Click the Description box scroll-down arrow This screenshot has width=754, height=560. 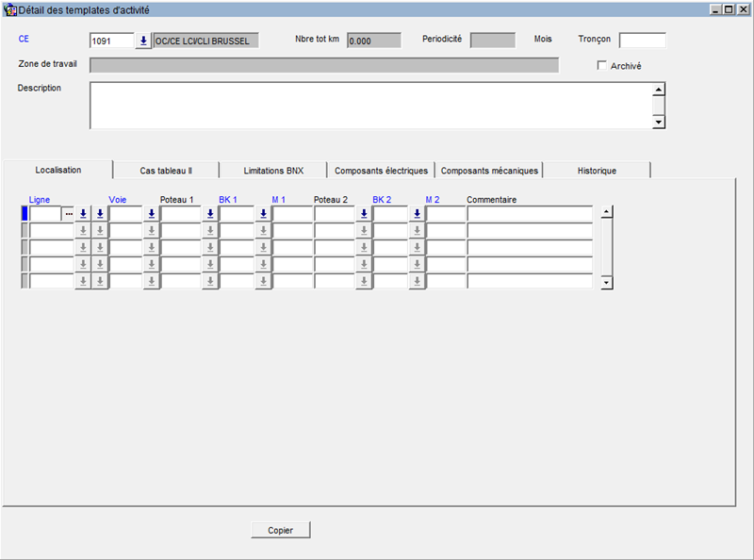pos(659,123)
